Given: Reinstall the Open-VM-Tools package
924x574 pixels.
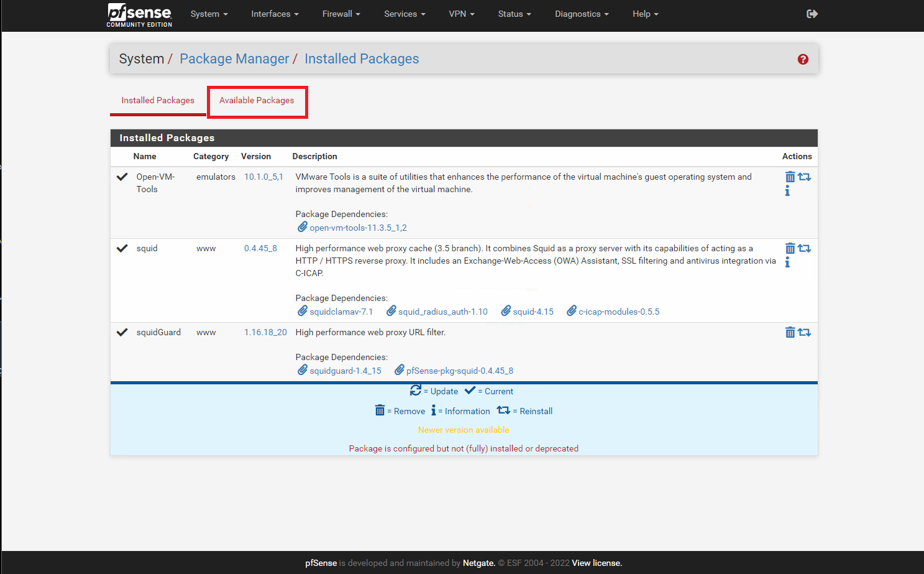Looking at the screenshot, I should tap(804, 177).
